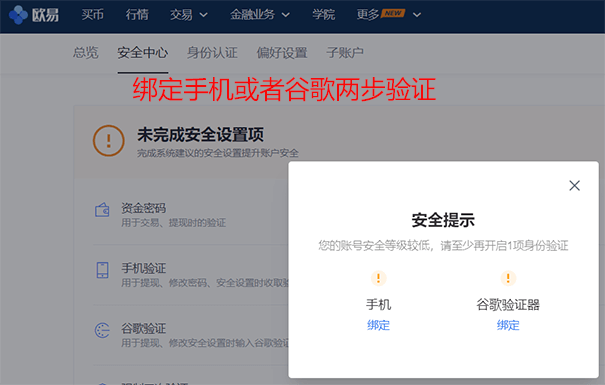
Task: Open the 偏好设置 tab
Action: pyautogui.click(x=282, y=53)
